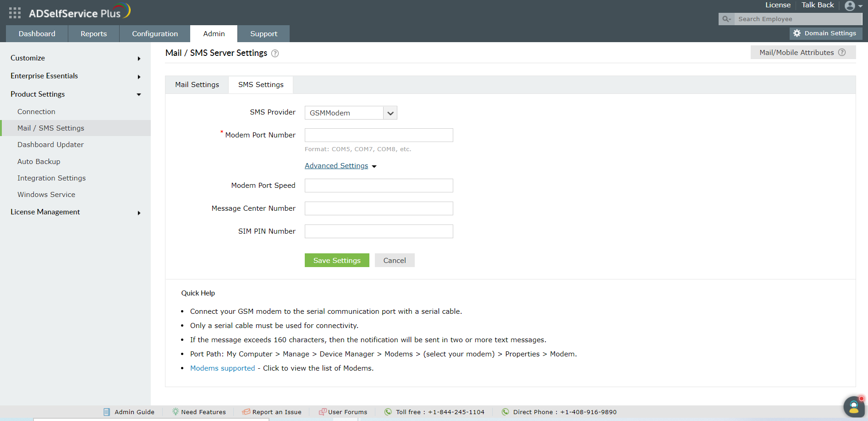Open the License link
This screenshot has height=421, width=868.
coord(778,5)
